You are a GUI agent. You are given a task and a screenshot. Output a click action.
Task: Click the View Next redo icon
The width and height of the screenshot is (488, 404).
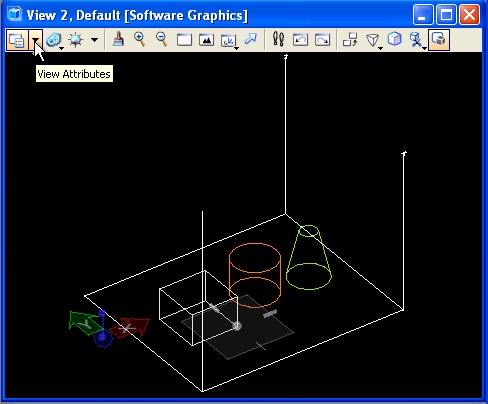322,40
